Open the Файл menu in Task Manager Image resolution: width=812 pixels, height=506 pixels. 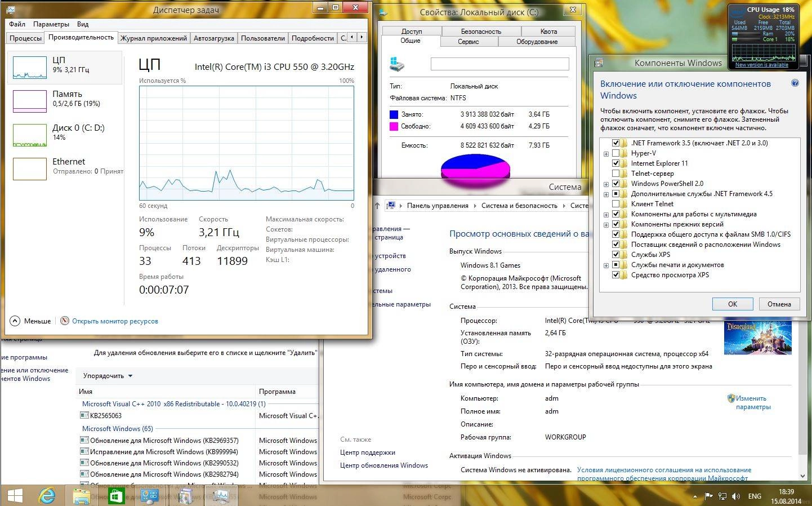coord(17,24)
